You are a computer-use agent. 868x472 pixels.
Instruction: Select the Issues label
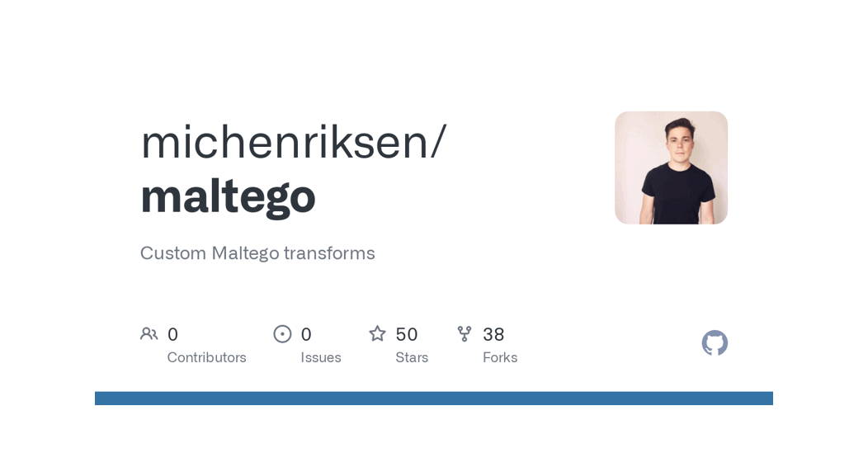point(321,357)
